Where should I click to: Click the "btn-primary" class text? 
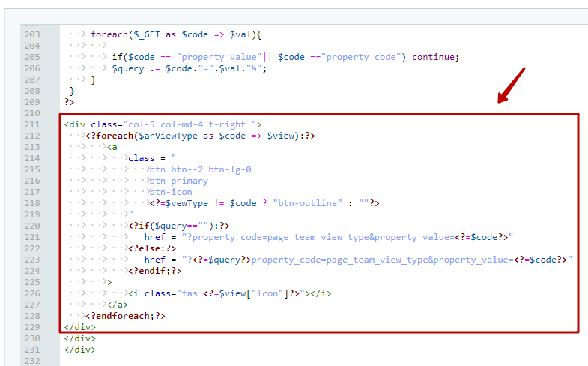[x=178, y=181]
